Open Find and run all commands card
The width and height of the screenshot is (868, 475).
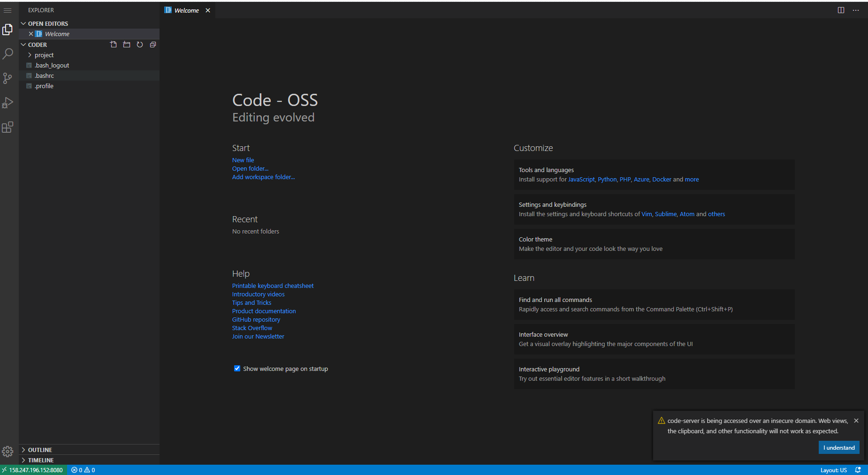pos(654,304)
